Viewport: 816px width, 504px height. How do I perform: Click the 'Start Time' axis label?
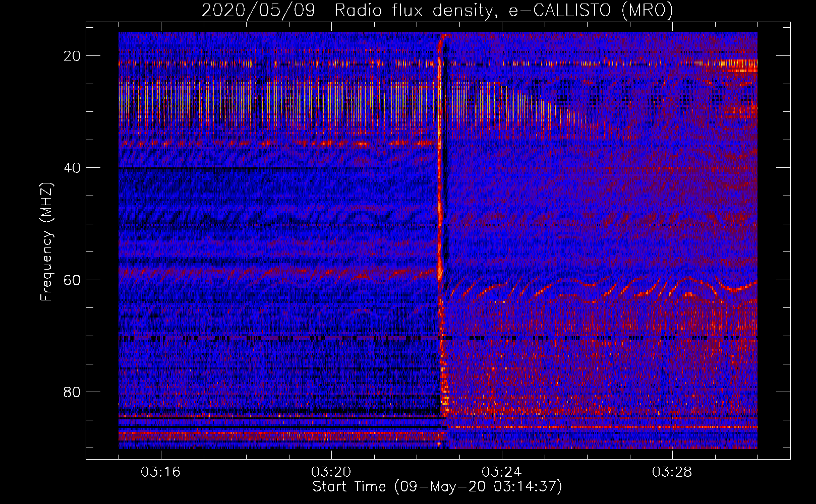click(x=437, y=487)
